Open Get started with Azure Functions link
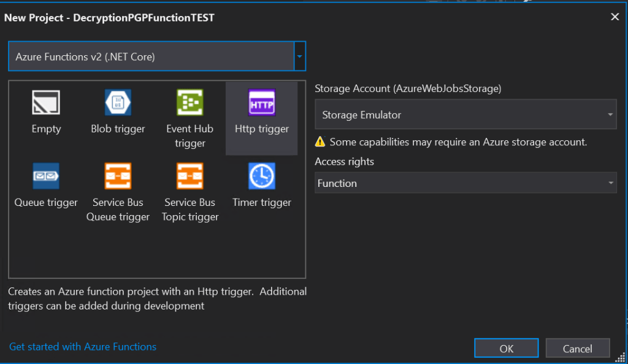Image resolution: width=628 pixels, height=364 pixels. (83, 347)
